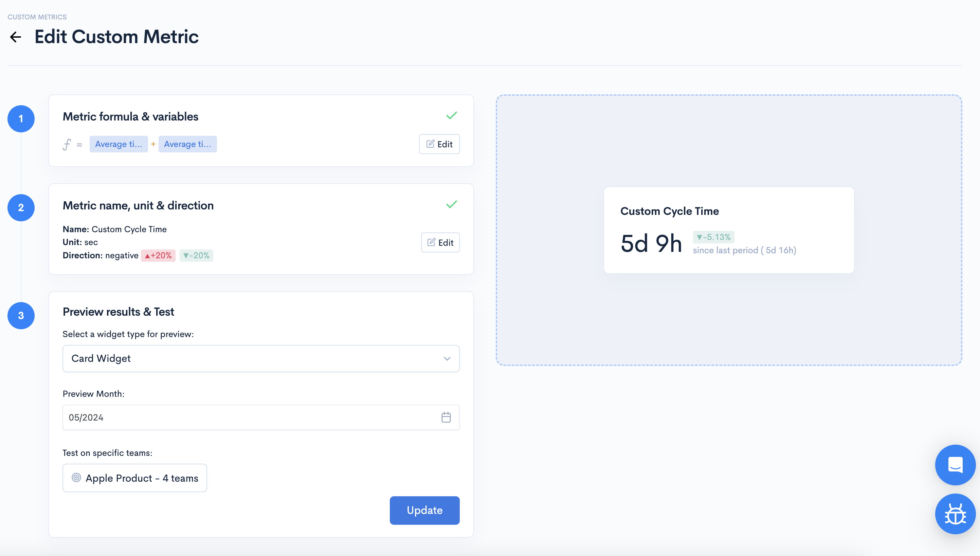
Task: Click the first Average ti... variable chip
Action: [119, 144]
